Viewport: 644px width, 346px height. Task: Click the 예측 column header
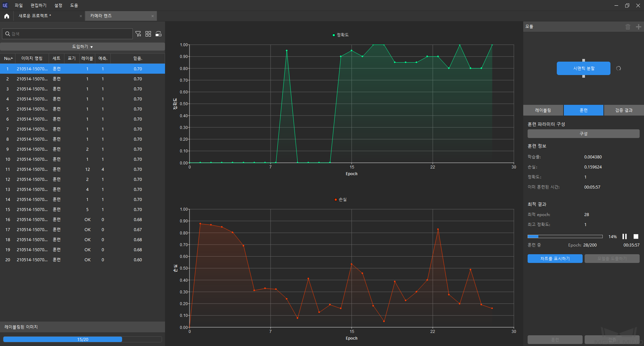pos(103,58)
